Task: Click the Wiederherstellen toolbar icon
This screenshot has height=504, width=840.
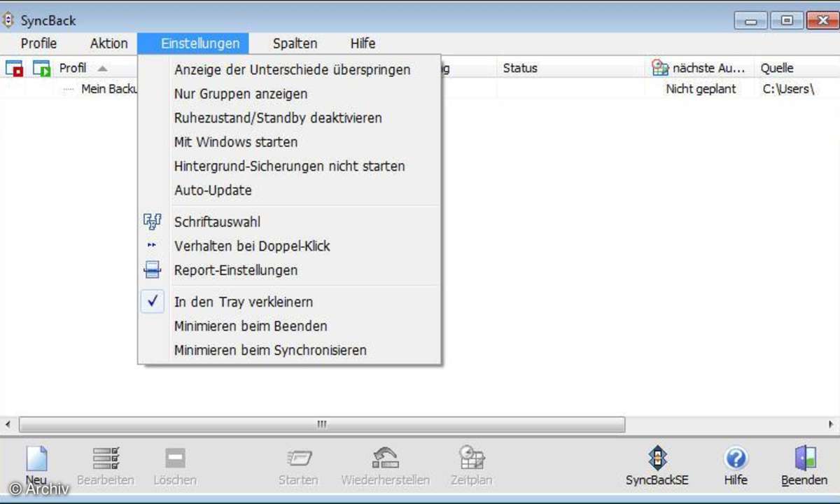Action: coord(385,458)
